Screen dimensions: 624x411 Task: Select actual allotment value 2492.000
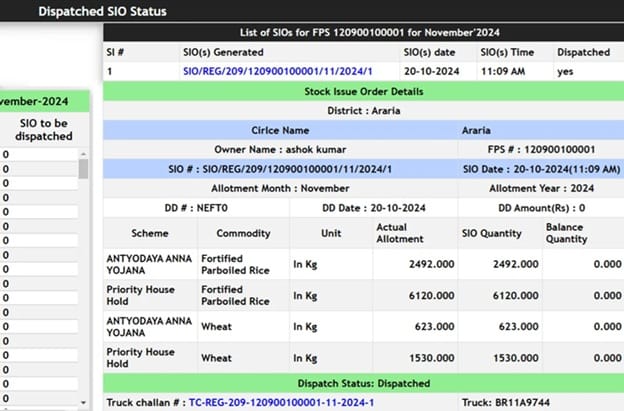coord(431,264)
